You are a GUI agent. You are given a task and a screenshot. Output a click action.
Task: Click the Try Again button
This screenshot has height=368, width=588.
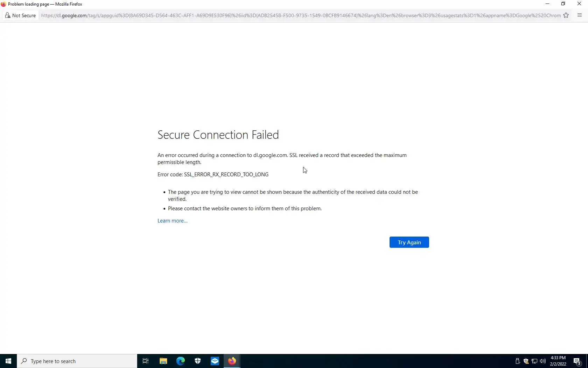pos(409,242)
